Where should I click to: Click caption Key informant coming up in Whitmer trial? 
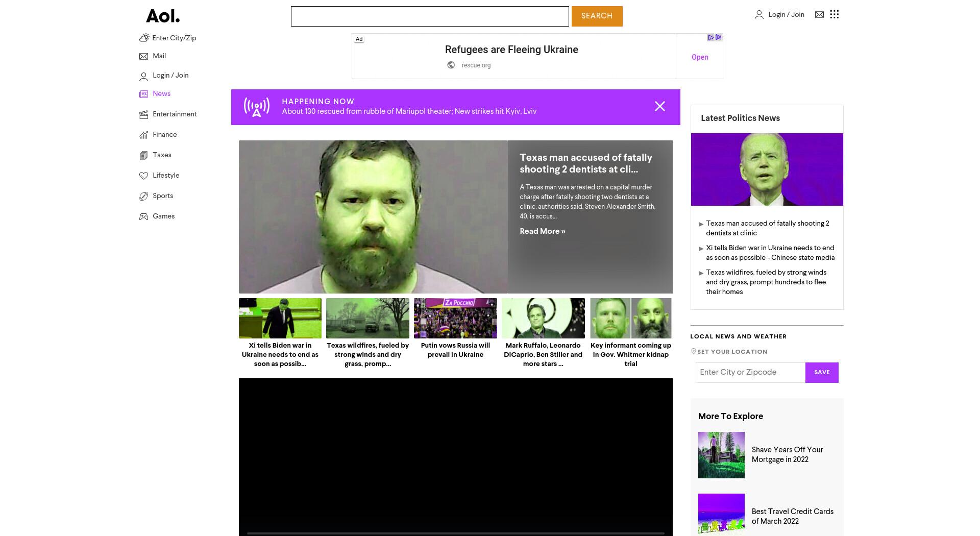pyautogui.click(x=631, y=355)
